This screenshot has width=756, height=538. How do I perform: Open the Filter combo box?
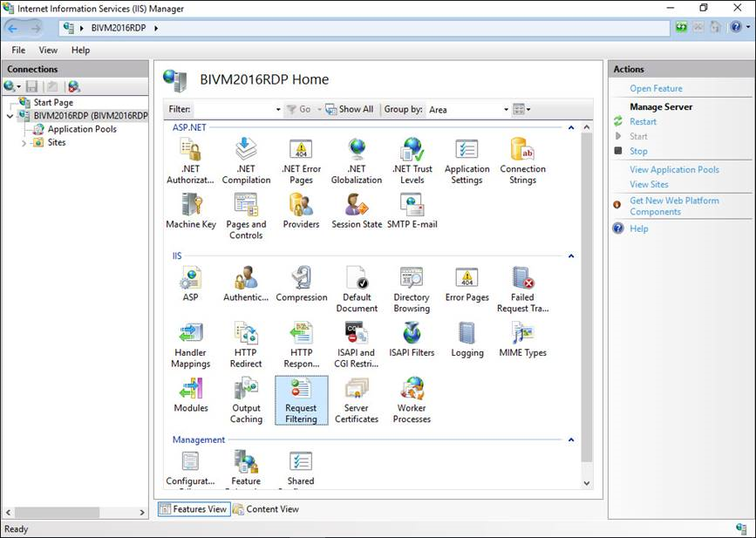[x=236, y=110]
